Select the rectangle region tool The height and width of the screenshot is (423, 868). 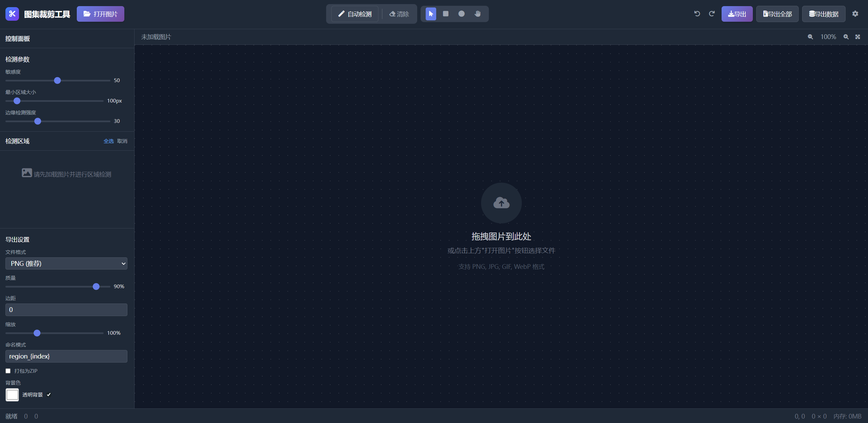pyautogui.click(x=446, y=14)
